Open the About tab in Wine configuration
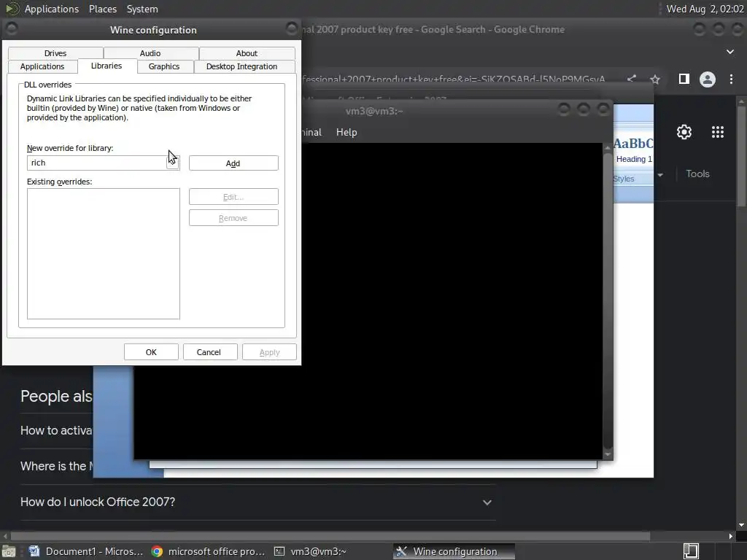Viewport: 747px width, 560px height. point(247,53)
